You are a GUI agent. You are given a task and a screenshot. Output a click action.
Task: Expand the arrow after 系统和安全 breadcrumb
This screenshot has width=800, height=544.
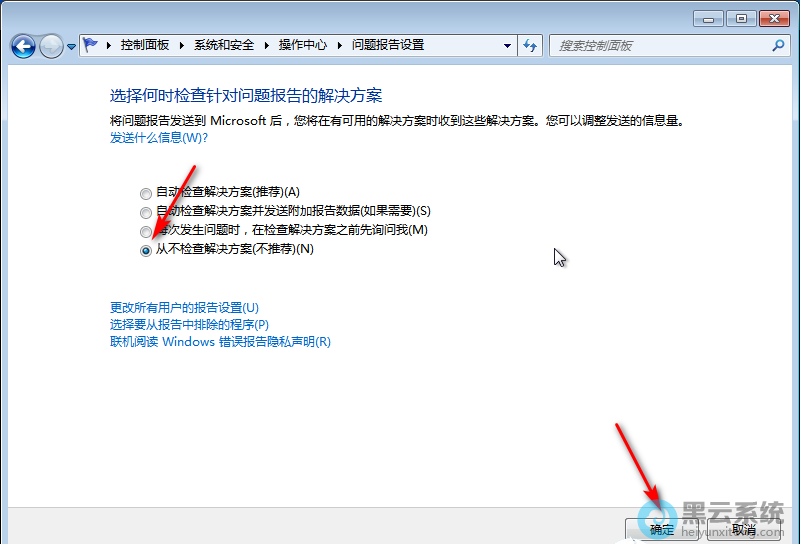pyautogui.click(x=266, y=45)
